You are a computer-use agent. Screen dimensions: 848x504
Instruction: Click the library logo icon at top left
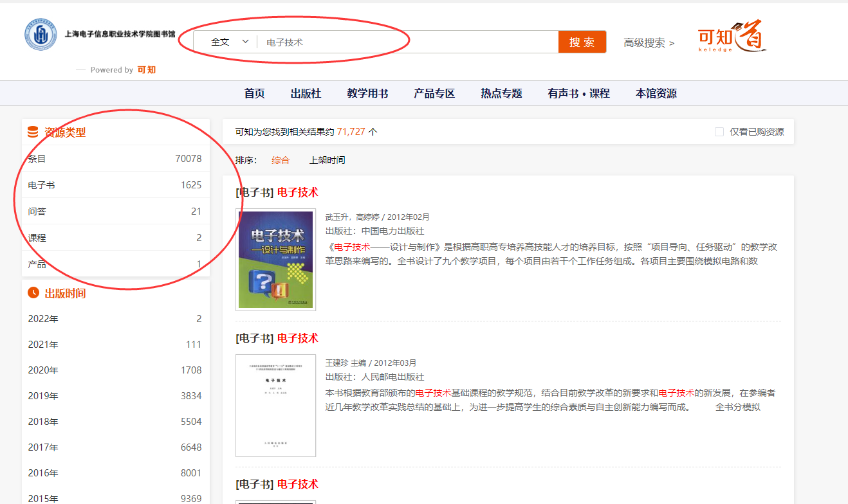click(x=41, y=34)
